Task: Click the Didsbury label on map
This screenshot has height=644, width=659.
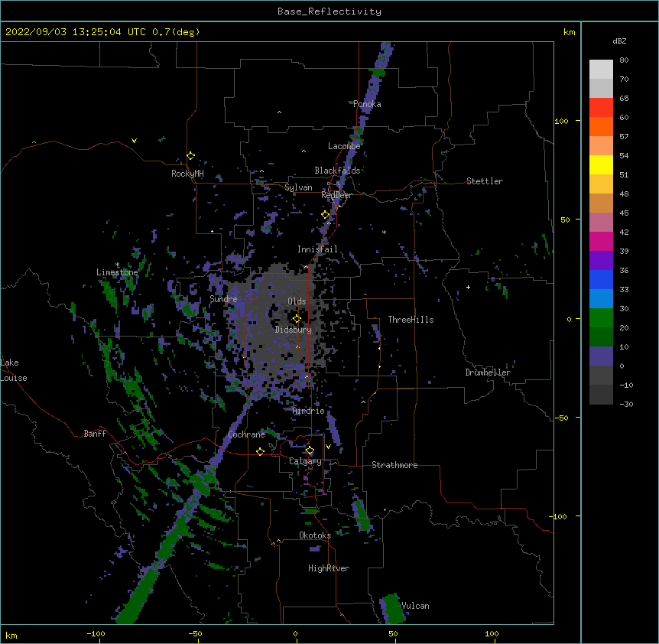Action: (294, 330)
